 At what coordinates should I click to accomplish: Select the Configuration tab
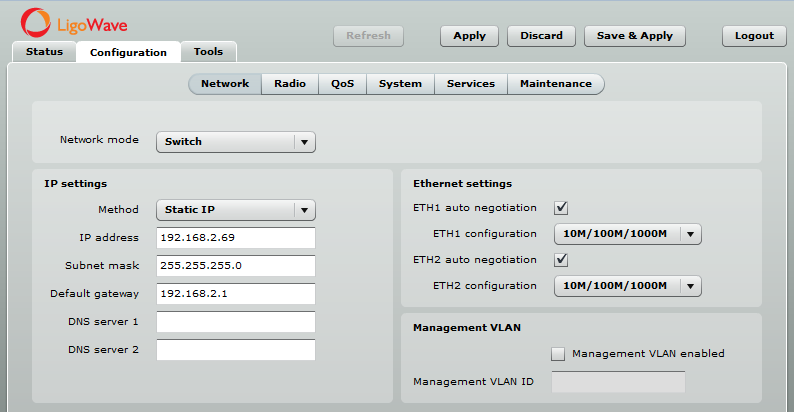tap(128, 52)
